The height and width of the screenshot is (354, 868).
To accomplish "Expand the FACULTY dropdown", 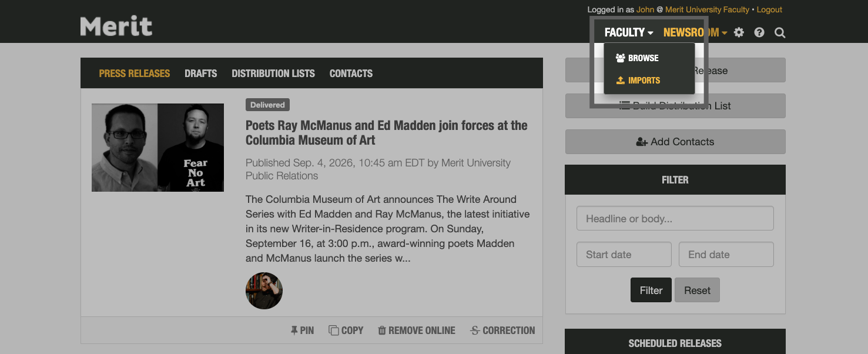I will (627, 32).
